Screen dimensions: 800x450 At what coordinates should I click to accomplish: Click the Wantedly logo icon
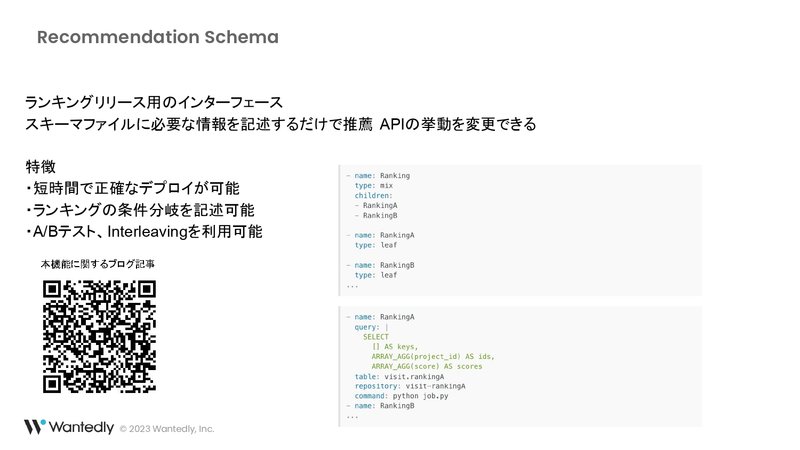click(35, 427)
